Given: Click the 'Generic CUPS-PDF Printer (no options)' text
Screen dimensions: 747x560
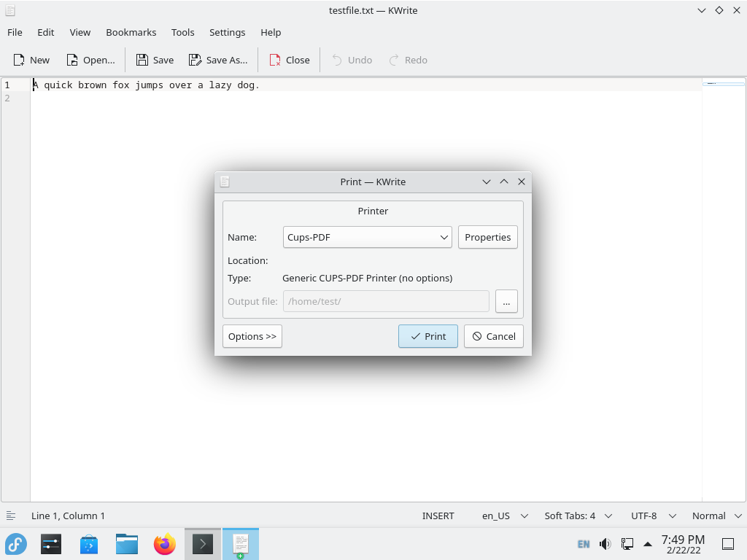Looking at the screenshot, I should point(368,278).
